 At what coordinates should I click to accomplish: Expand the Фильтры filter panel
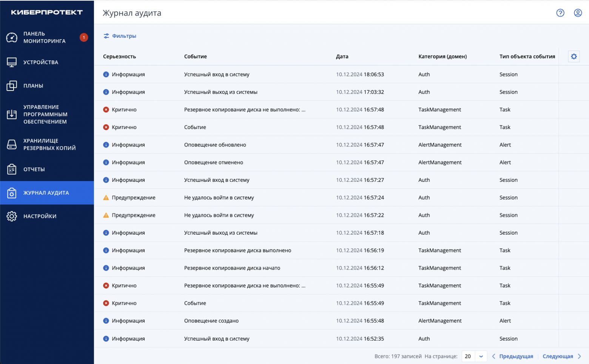tap(120, 36)
